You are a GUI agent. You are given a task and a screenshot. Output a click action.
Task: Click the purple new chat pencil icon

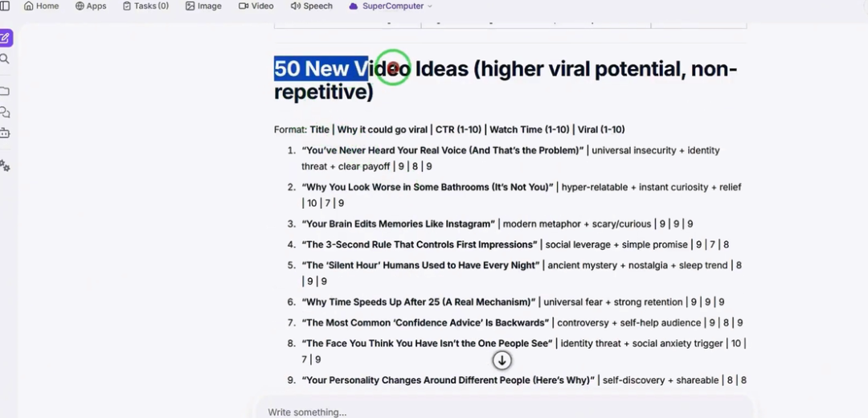[x=5, y=39]
